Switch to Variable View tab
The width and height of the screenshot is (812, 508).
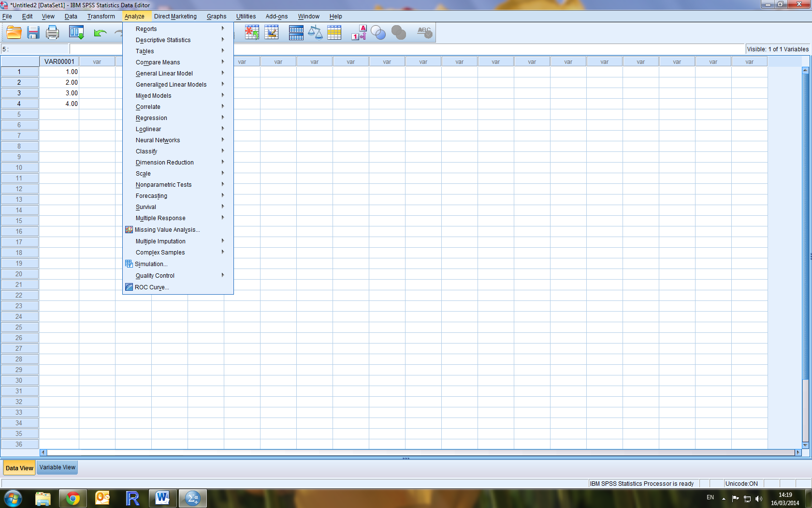pyautogui.click(x=58, y=467)
